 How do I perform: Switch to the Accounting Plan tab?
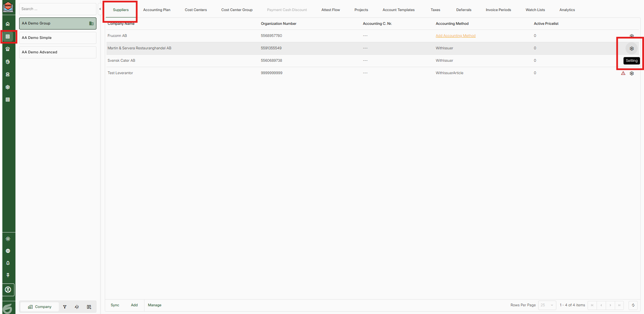[x=157, y=10]
